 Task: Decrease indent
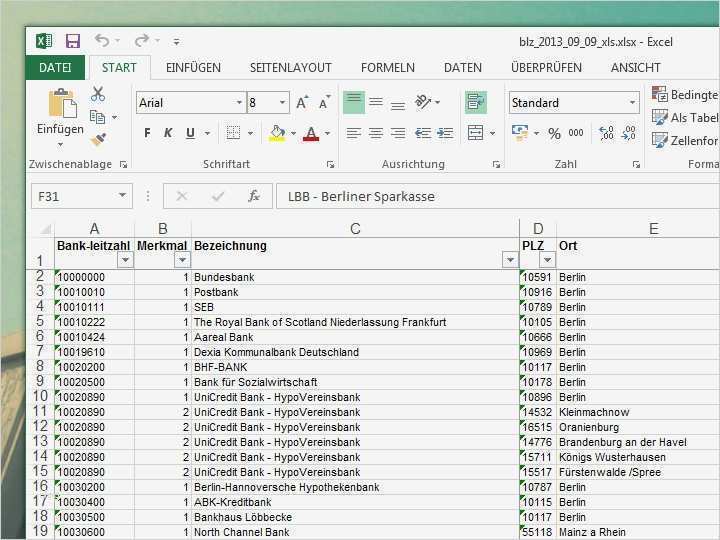click(423, 134)
